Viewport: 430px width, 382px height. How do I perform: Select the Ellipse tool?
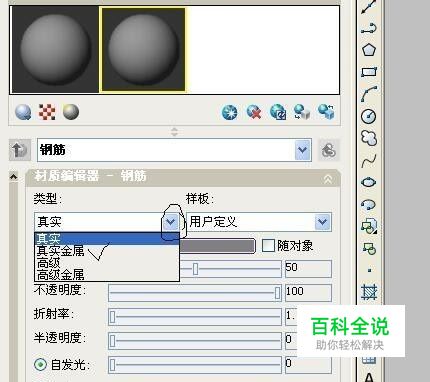[369, 182]
